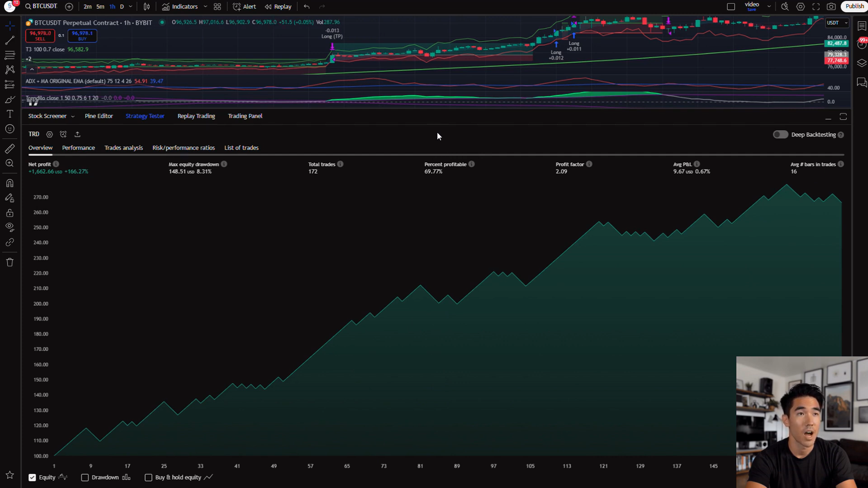Switch to the Performance tab

(x=78, y=148)
